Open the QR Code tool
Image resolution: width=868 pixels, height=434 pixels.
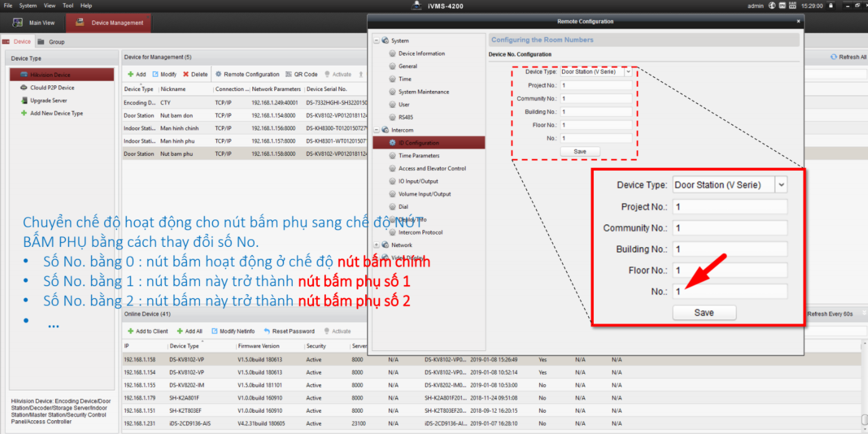coord(289,74)
